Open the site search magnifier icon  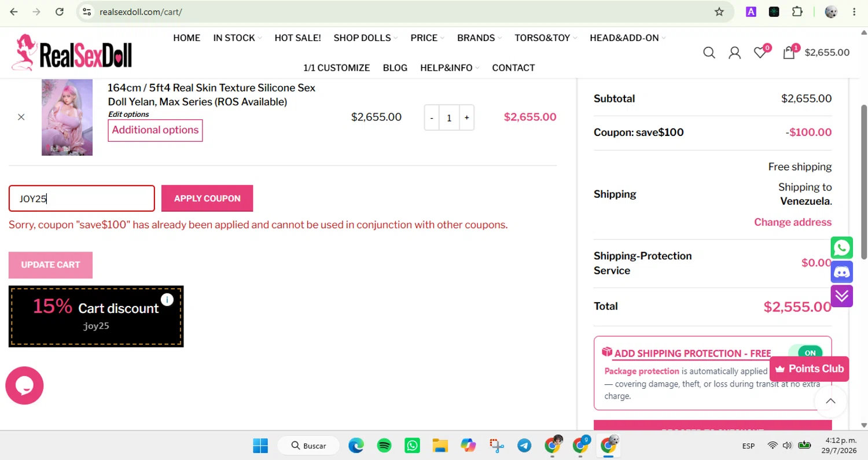click(709, 53)
